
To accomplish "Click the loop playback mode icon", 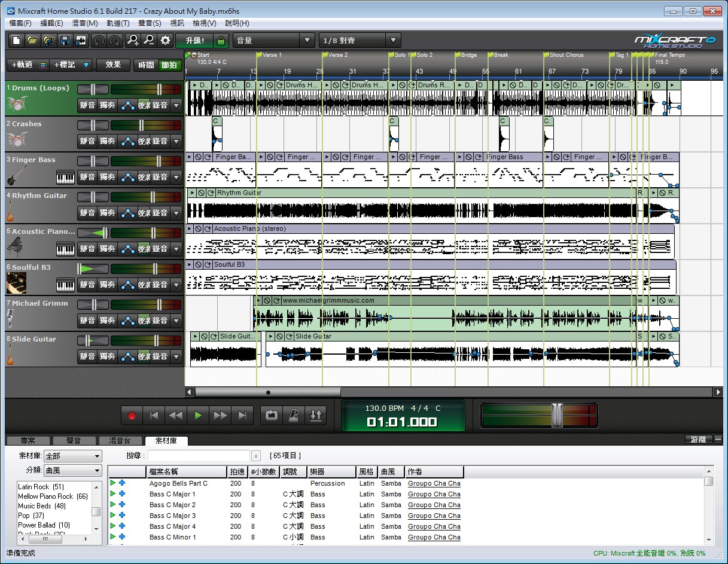I will pos(272,415).
